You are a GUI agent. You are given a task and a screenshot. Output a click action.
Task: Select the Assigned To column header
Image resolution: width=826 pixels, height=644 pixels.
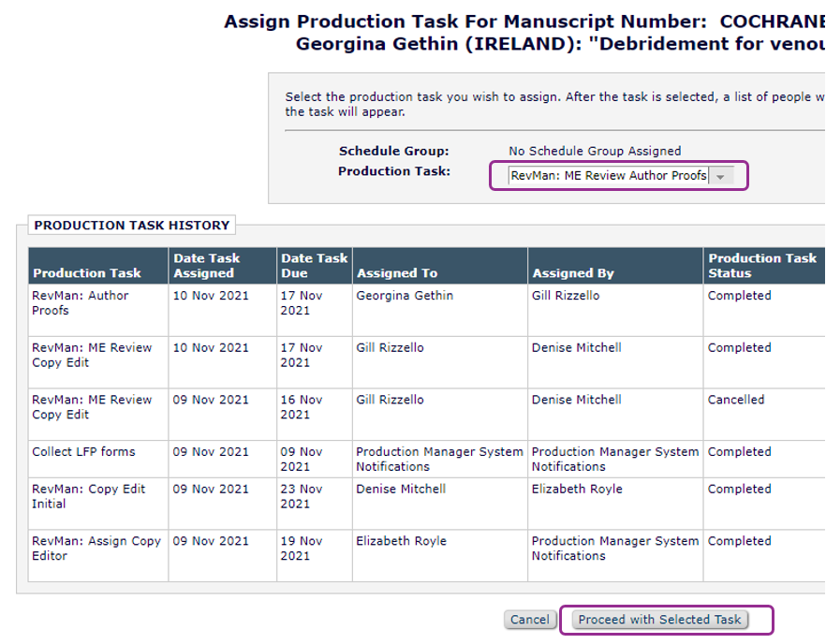(396, 273)
